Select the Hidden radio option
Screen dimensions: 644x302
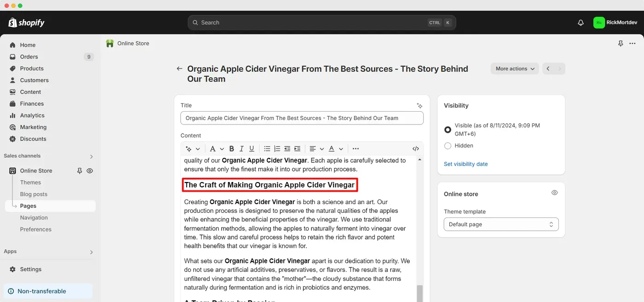(448, 146)
